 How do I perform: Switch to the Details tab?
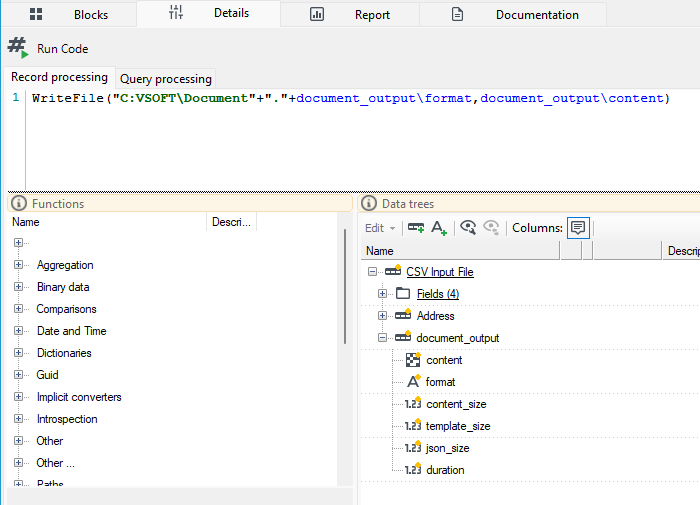pos(208,13)
